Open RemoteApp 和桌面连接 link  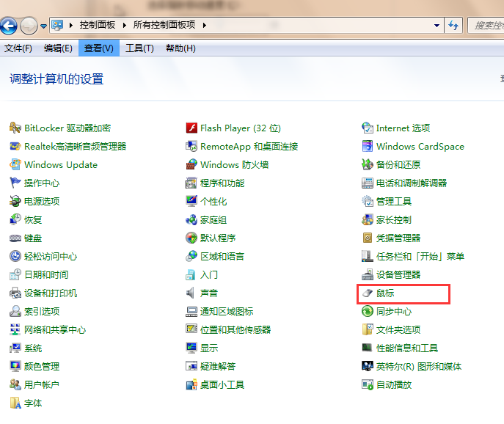pyautogui.click(x=249, y=147)
